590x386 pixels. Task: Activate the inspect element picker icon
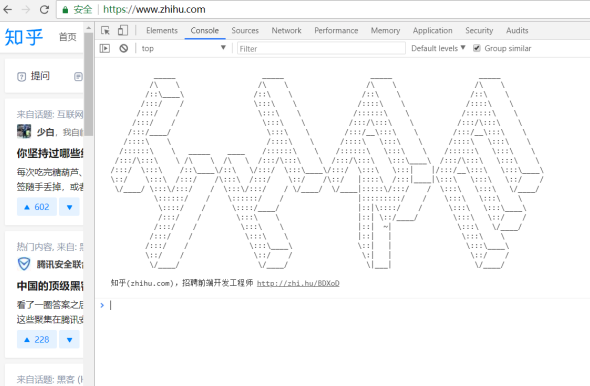pos(105,30)
